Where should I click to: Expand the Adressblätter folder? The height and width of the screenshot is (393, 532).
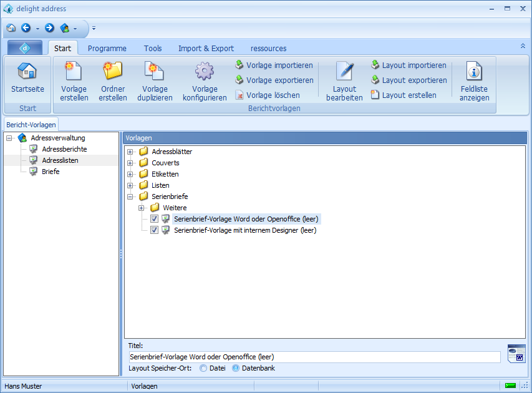[x=130, y=152]
